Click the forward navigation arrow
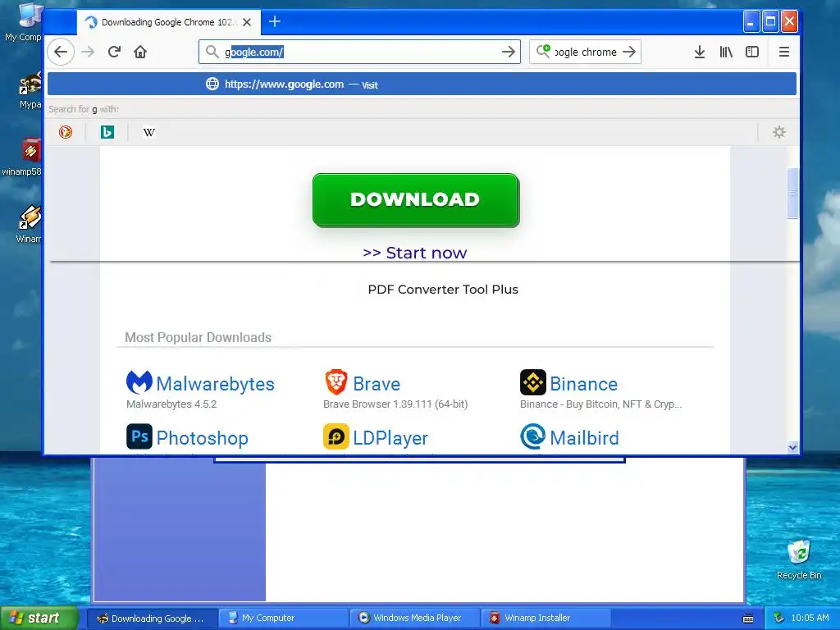The width and height of the screenshot is (840, 630). tap(88, 52)
